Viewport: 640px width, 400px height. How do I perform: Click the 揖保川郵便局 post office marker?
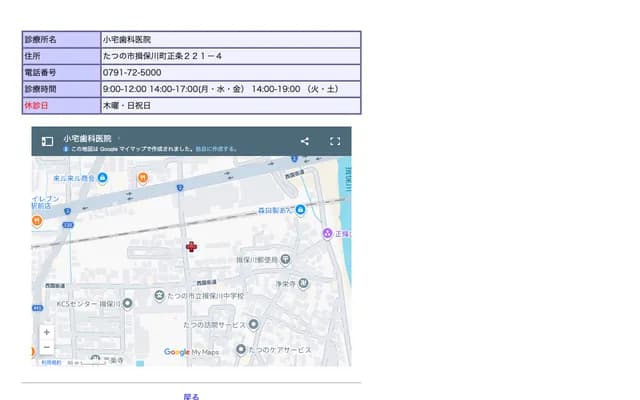click(286, 260)
